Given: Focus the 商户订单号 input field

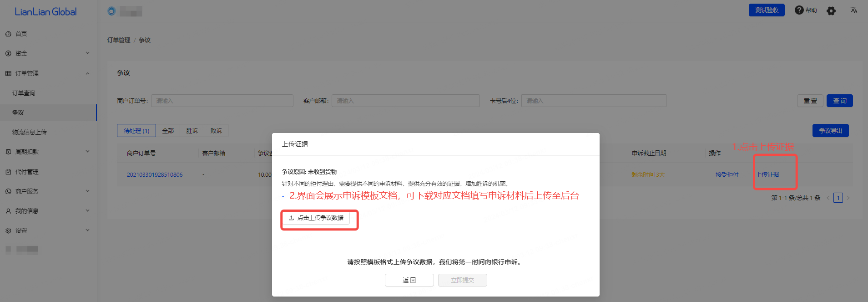Looking at the screenshot, I should pos(222,101).
